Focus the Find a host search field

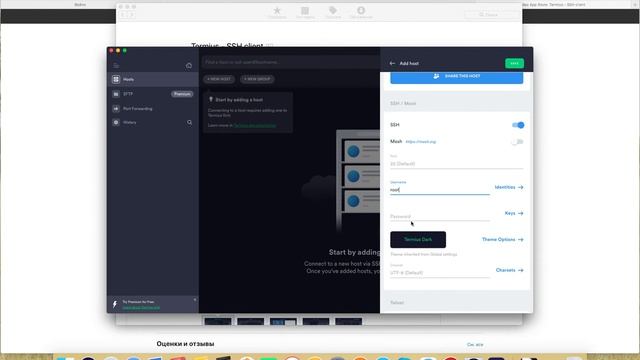point(291,62)
